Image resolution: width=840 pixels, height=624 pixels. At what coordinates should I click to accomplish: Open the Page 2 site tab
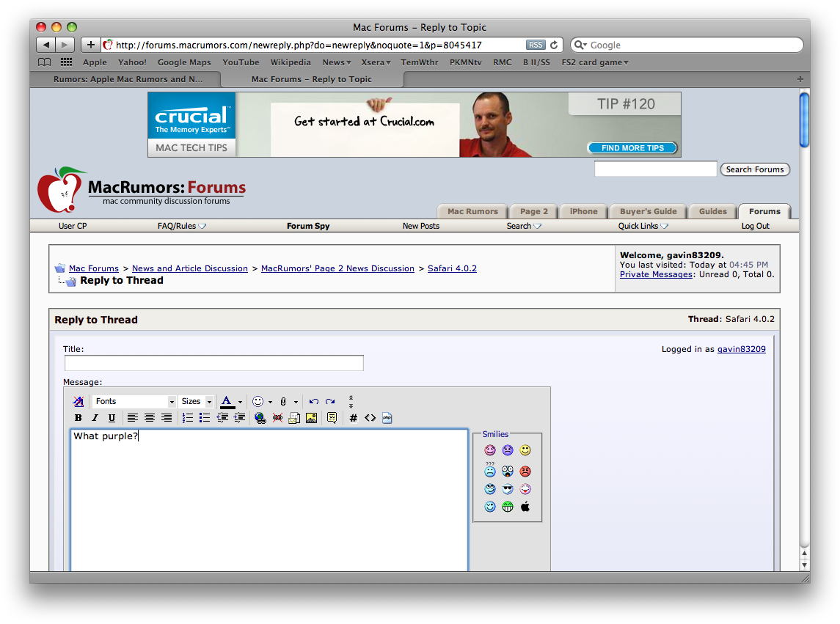(x=533, y=212)
